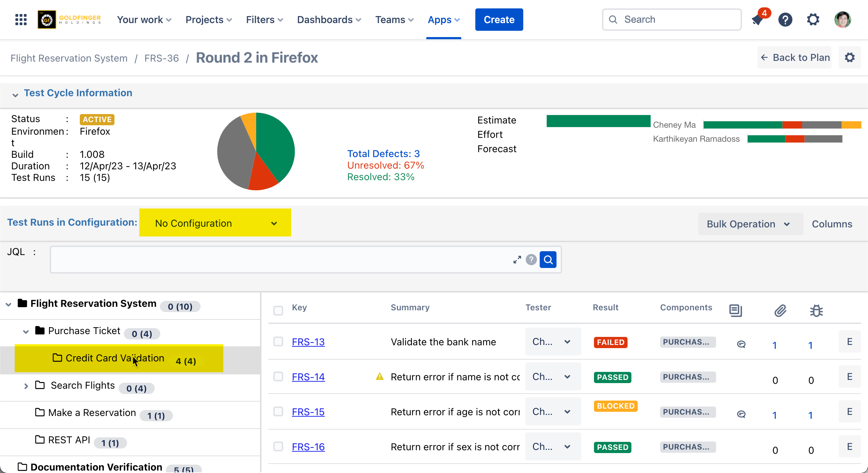Open the test cycle settings gear beside Back to Plan

(x=849, y=57)
